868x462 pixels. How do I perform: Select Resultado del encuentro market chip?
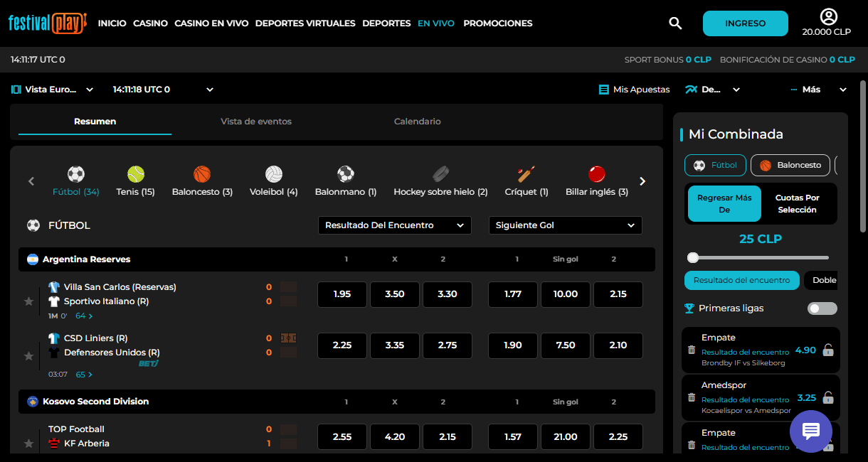(x=742, y=280)
